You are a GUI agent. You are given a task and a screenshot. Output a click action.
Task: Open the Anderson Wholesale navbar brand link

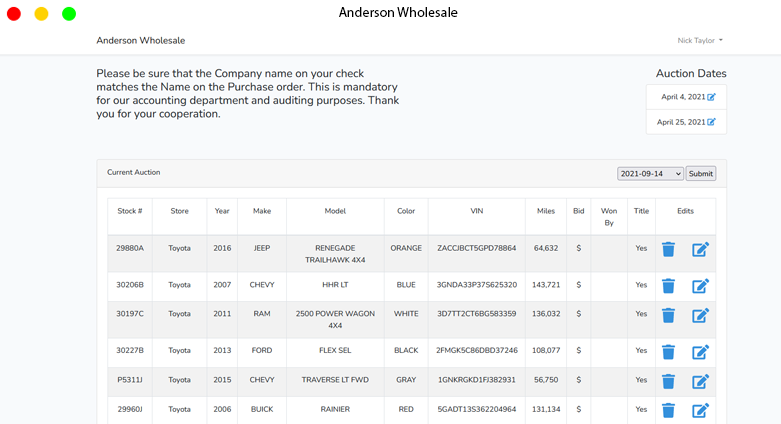pyautogui.click(x=140, y=40)
